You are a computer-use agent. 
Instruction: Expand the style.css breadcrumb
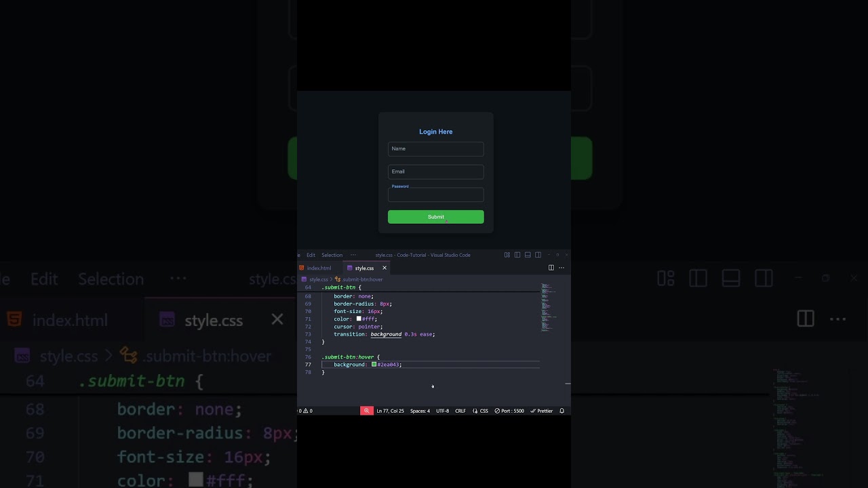tap(315, 279)
